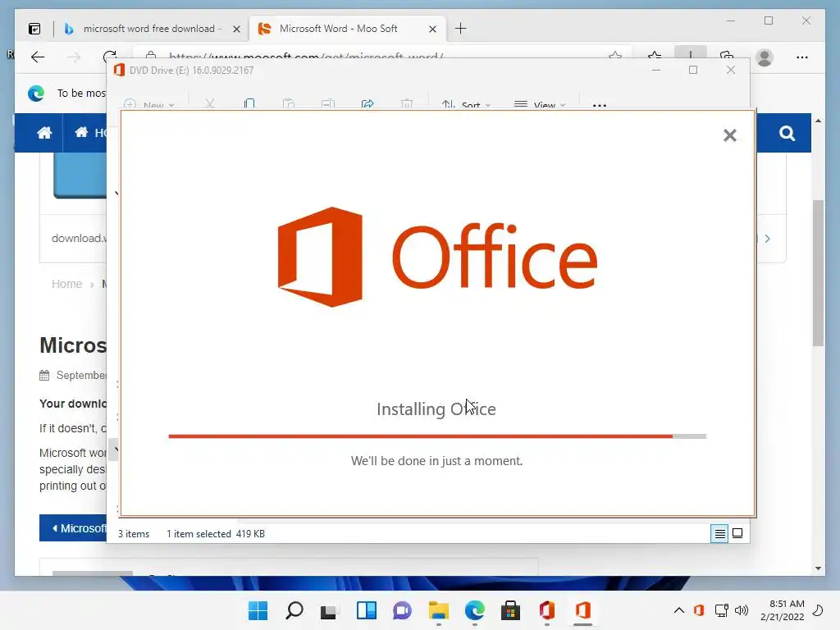Open a new browser tab
The height and width of the screenshot is (630, 840).
pyautogui.click(x=461, y=29)
